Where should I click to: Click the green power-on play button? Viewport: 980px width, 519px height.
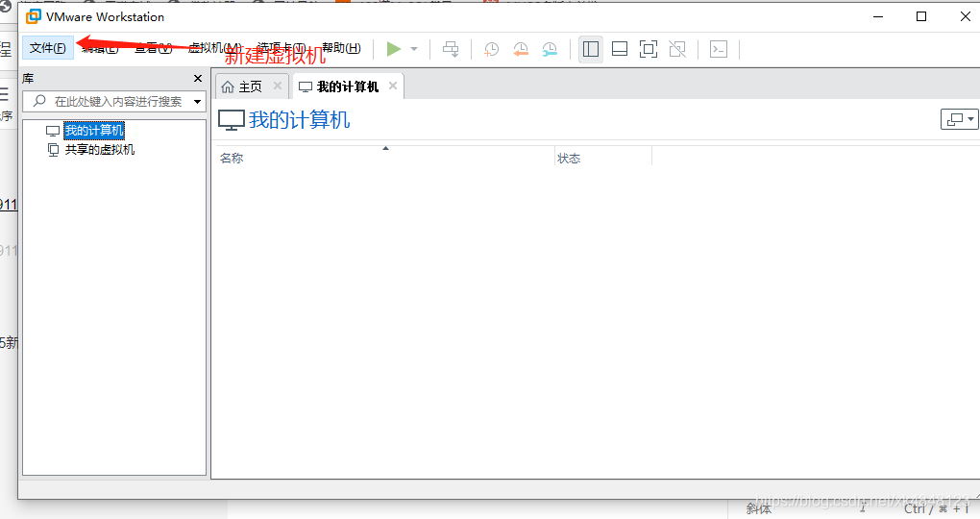pos(394,49)
